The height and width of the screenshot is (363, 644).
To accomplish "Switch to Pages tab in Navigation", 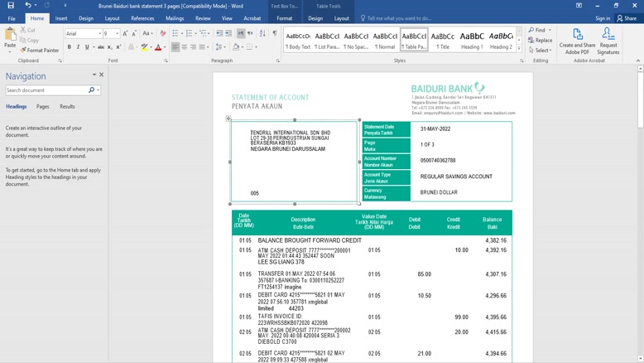I will (42, 107).
